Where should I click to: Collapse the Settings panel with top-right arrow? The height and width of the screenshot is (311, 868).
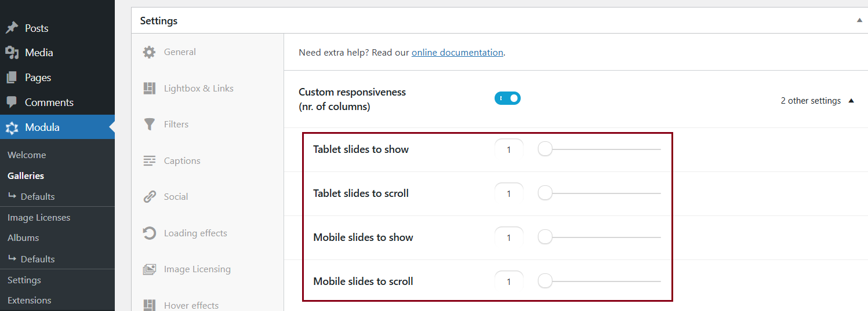click(859, 20)
